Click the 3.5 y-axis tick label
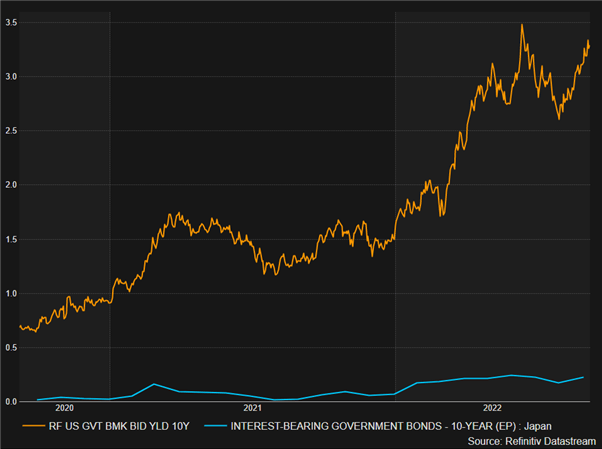Viewport: 602px width, 449px height. [x=9, y=20]
